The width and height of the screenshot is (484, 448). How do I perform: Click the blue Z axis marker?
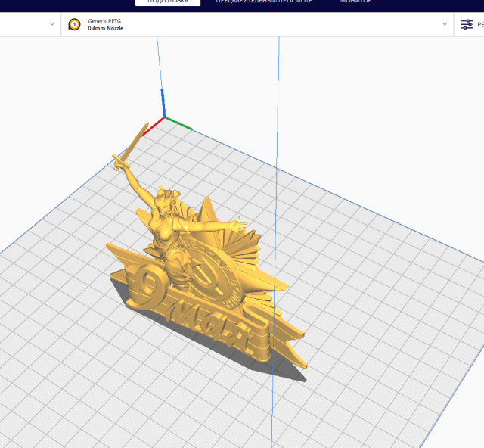(x=162, y=102)
